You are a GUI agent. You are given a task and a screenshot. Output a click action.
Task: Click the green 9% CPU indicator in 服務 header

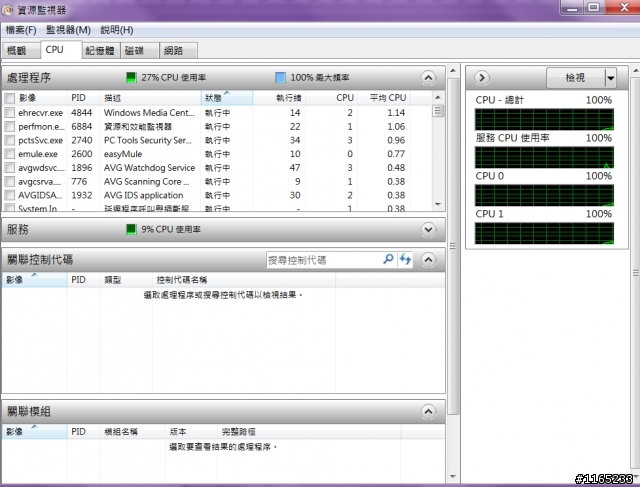point(131,229)
